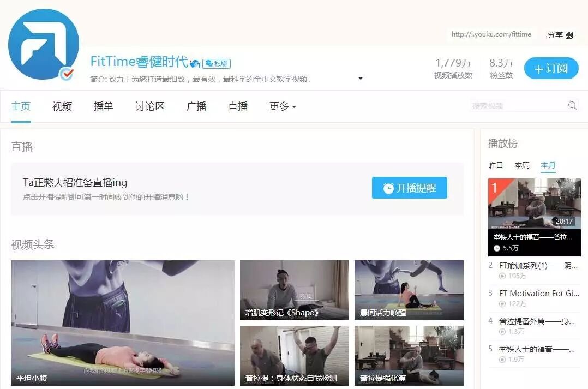This screenshot has height=389, width=588.
Task: Open private chat via 私聊 icon
Action: (x=216, y=63)
